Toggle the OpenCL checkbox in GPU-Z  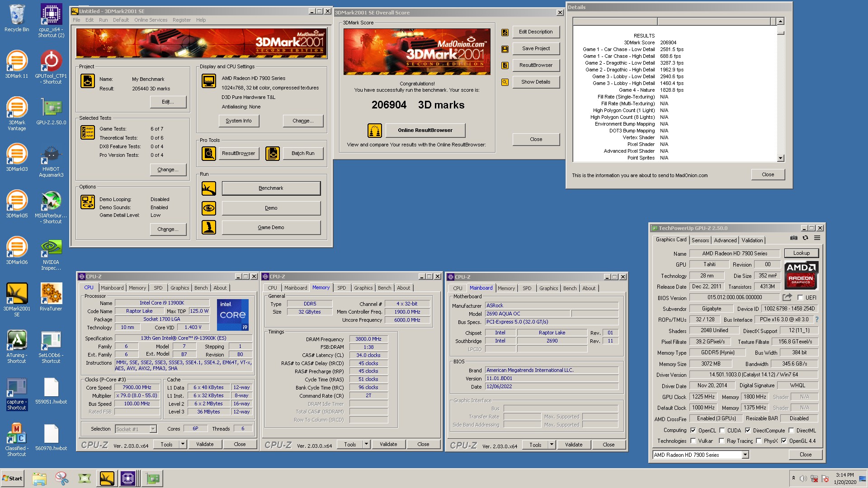(x=693, y=431)
